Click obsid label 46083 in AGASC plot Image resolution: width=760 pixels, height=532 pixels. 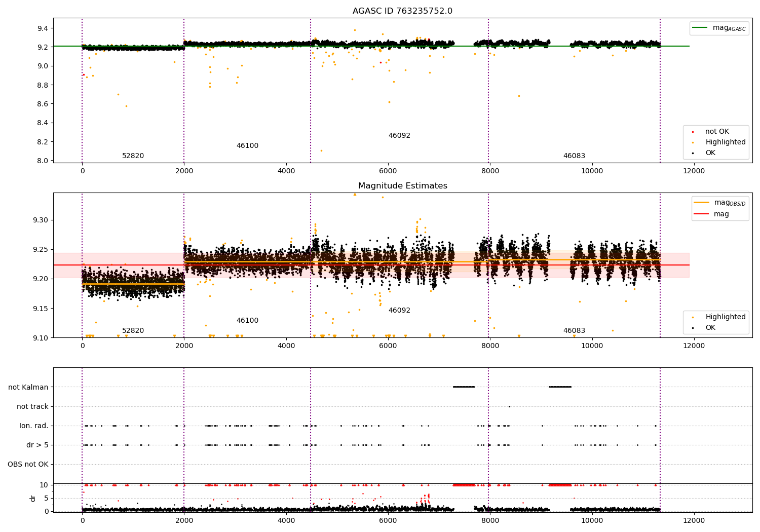[x=574, y=156]
